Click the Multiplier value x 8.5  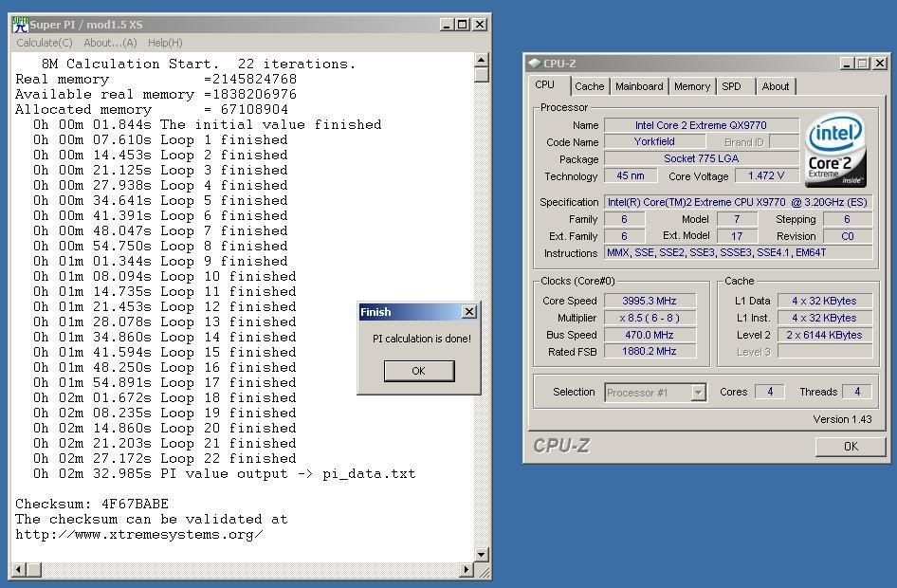click(650, 318)
